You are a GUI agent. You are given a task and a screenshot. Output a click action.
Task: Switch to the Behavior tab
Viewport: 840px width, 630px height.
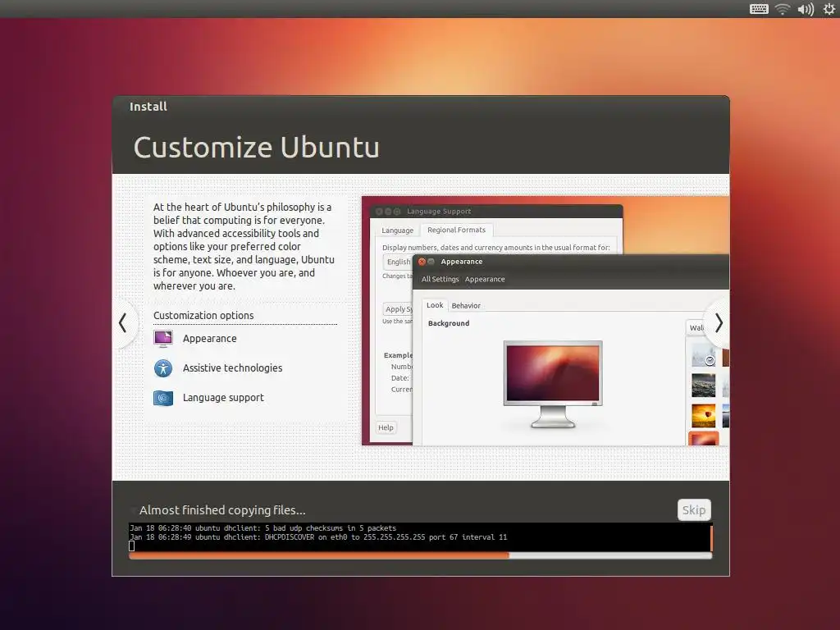point(466,305)
